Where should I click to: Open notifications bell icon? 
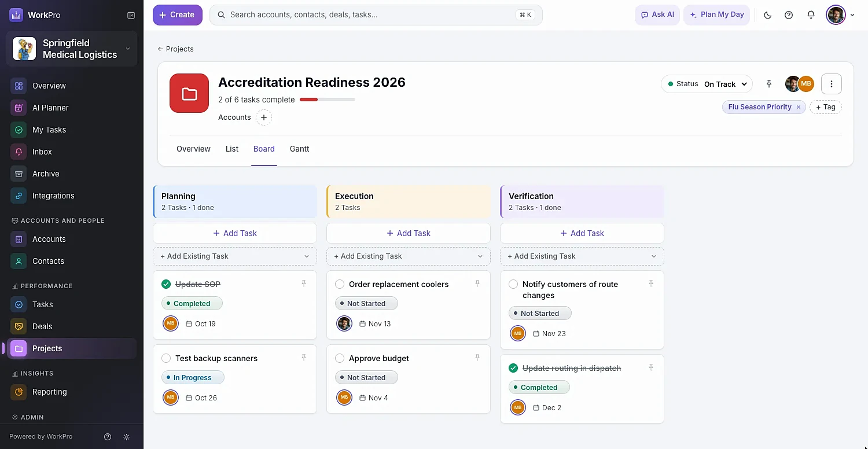(811, 15)
